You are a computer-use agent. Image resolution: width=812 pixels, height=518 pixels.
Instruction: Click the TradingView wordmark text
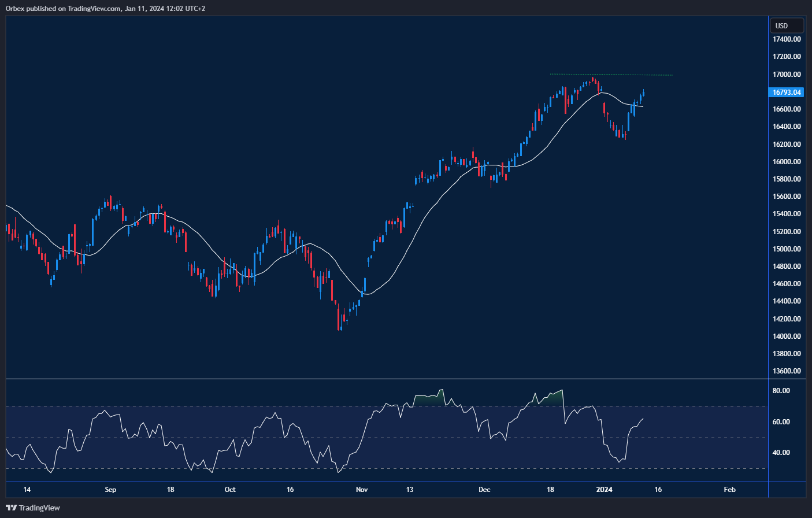point(39,508)
